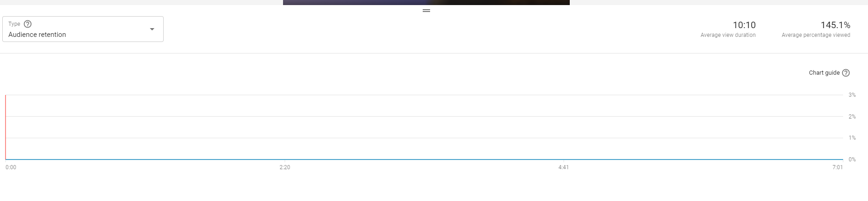
Task: Click the 3% gridline label
Action: [852, 95]
